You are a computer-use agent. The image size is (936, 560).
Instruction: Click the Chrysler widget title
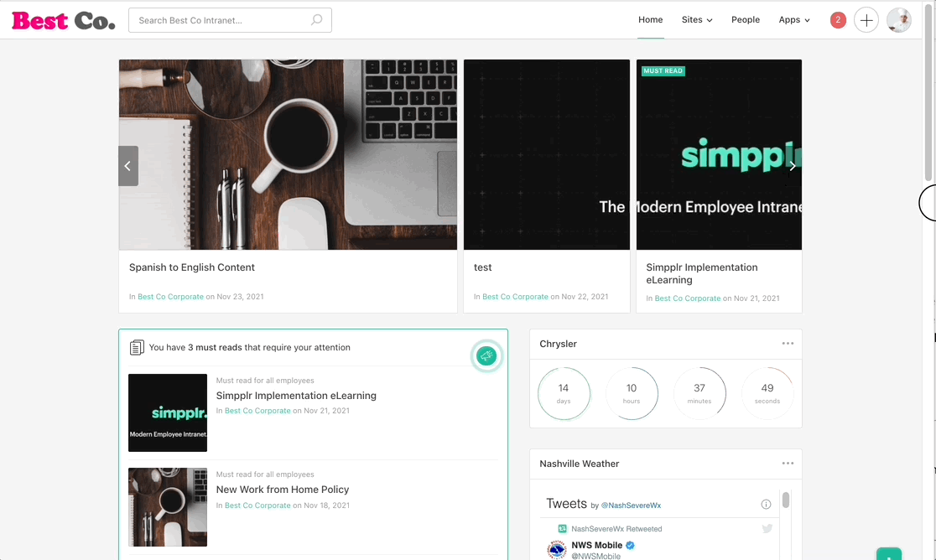pyautogui.click(x=558, y=344)
